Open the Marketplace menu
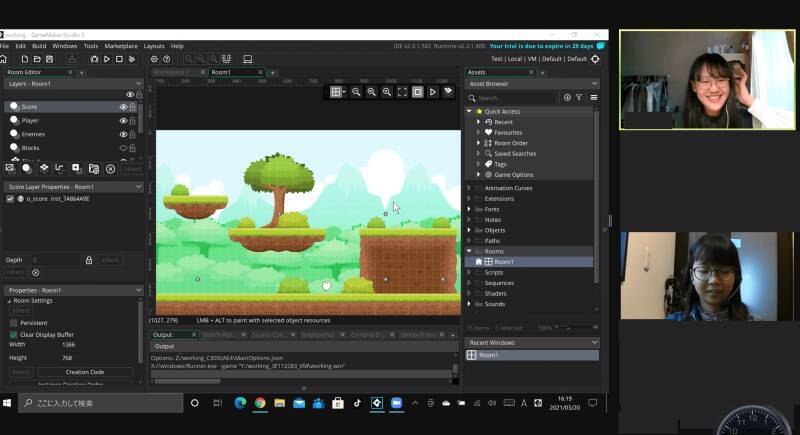This screenshot has height=435, width=800. [121, 46]
